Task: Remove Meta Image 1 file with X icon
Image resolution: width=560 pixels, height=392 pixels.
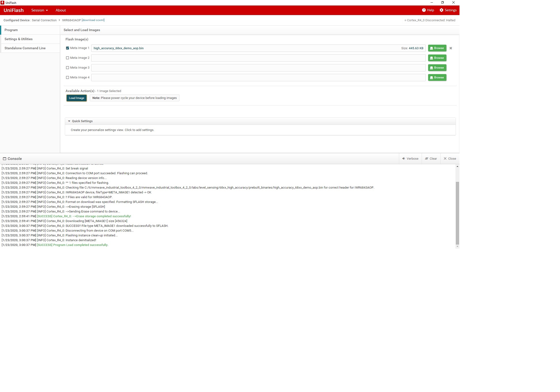Action: [x=451, y=48]
